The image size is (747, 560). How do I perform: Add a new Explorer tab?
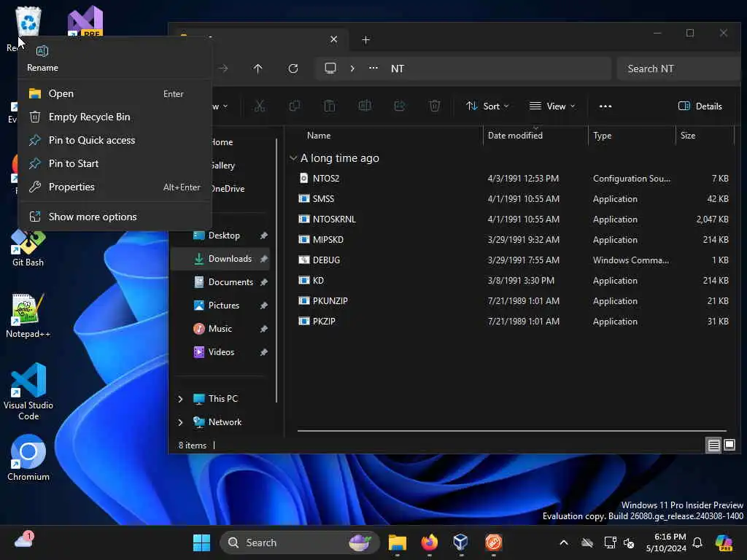[x=366, y=40]
